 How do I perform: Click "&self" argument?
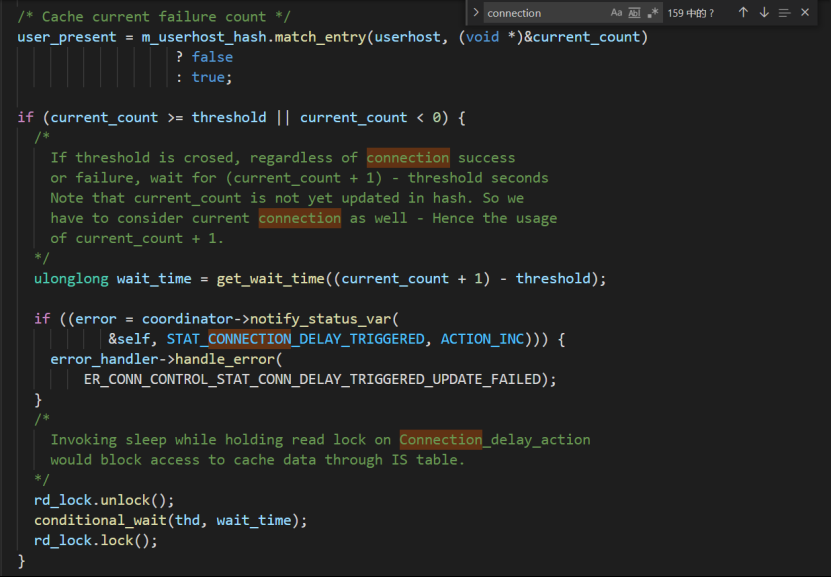tap(129, 339)
